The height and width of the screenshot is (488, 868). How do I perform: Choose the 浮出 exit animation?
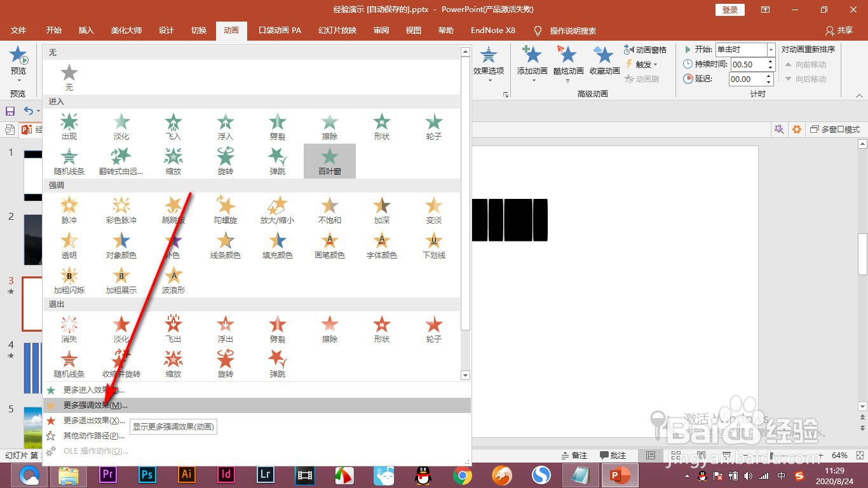click(x=226, y=329)
